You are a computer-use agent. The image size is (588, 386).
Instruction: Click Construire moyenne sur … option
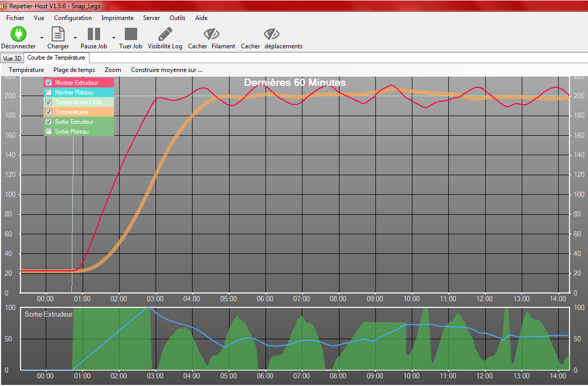point(166,70)
